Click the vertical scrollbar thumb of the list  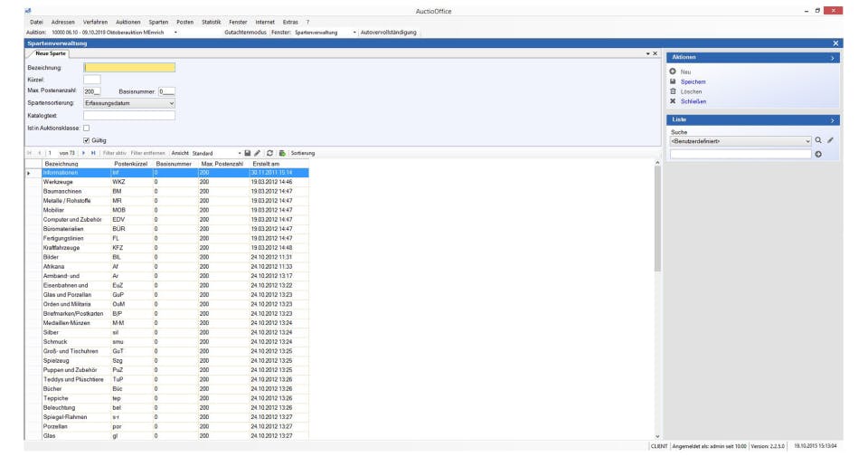click(x=657, y=219)
